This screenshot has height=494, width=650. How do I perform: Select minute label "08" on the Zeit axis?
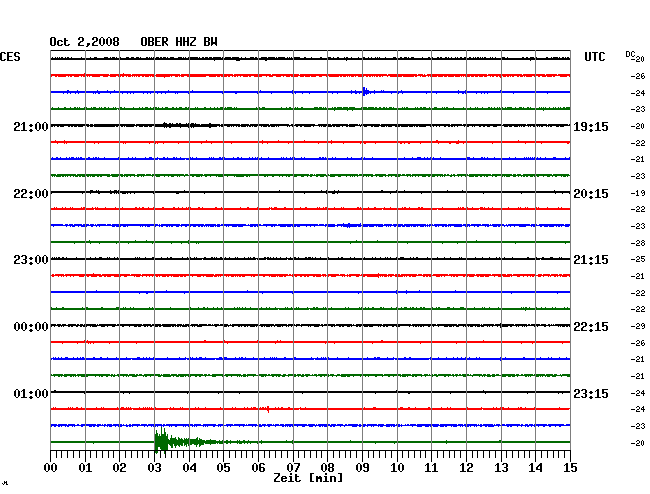pos(327,468)
